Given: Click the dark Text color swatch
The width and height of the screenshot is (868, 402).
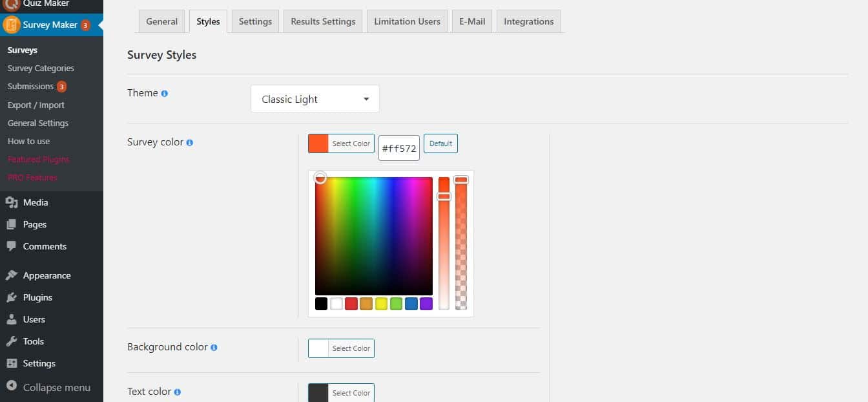Looking at the screenshot, I should [x=318, y=393].
